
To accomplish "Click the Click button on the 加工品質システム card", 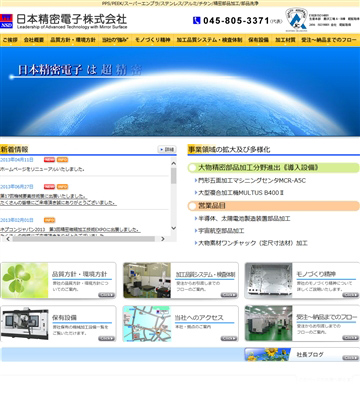I will 228,295.
